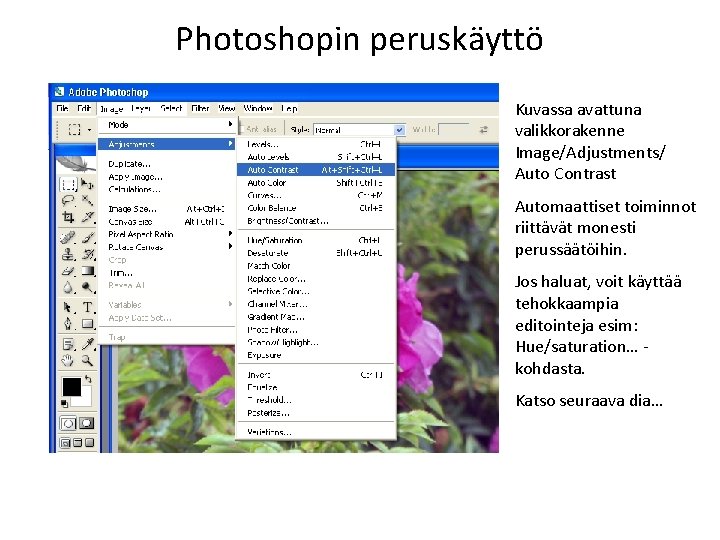The height and width of the screenshot is (540, 720).
Task: Select the Lasso tool
Action: point(68,200)
